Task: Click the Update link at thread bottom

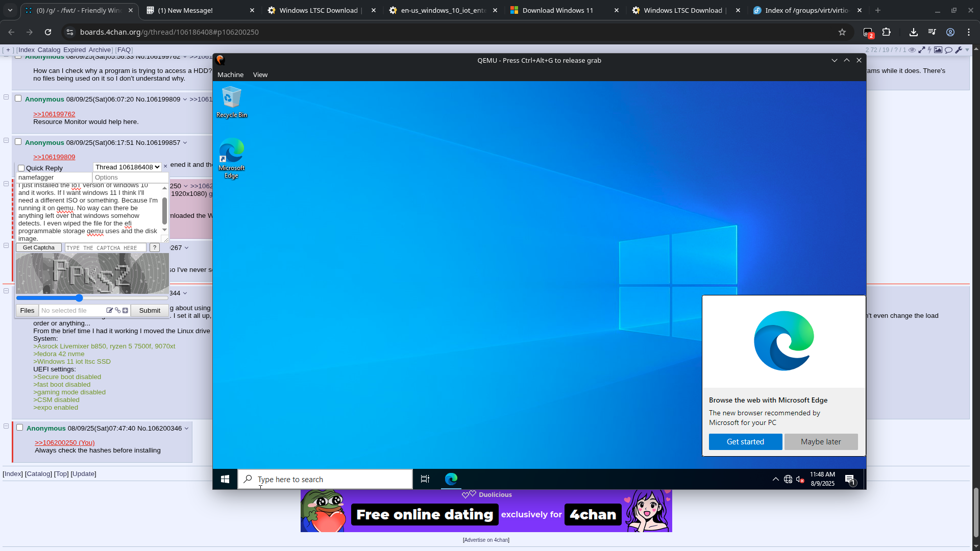Action: [83, 474]
